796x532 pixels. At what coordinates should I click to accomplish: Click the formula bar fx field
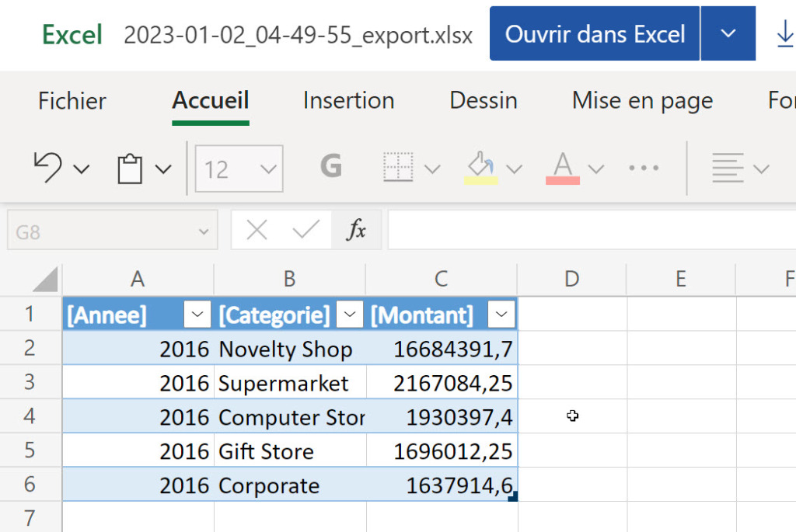357,229
